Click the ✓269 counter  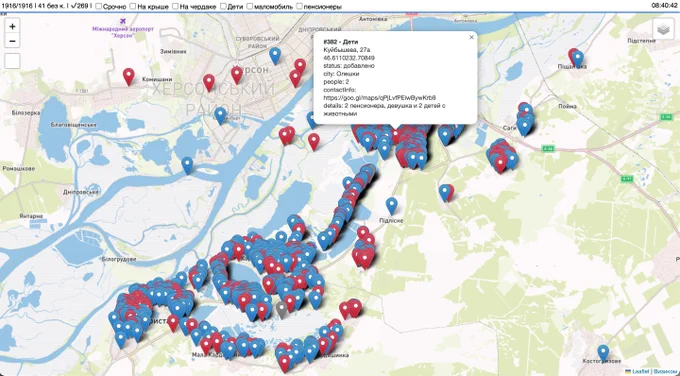tap(80, 6)
